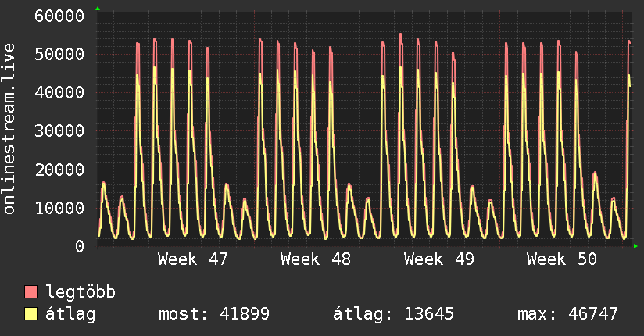
Task: Click the Week 50 axis label
Action: [562, 259]
